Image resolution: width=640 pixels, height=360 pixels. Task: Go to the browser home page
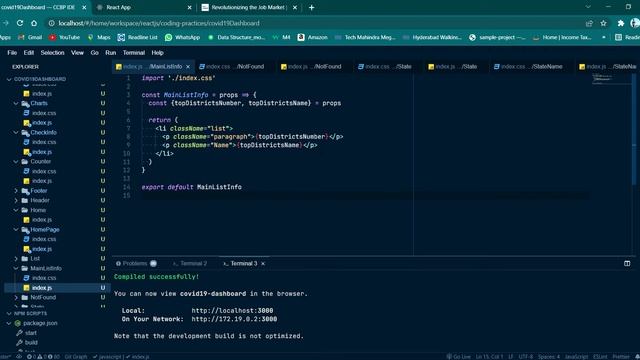coord(34,23)
